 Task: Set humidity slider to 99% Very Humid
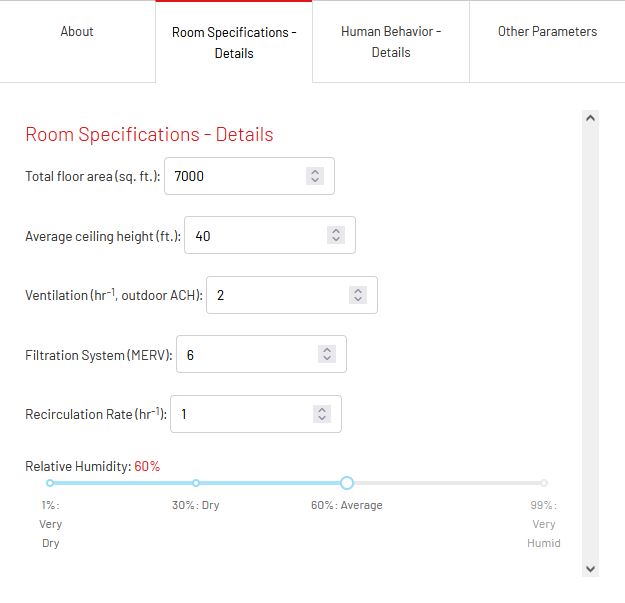(544, 483)
